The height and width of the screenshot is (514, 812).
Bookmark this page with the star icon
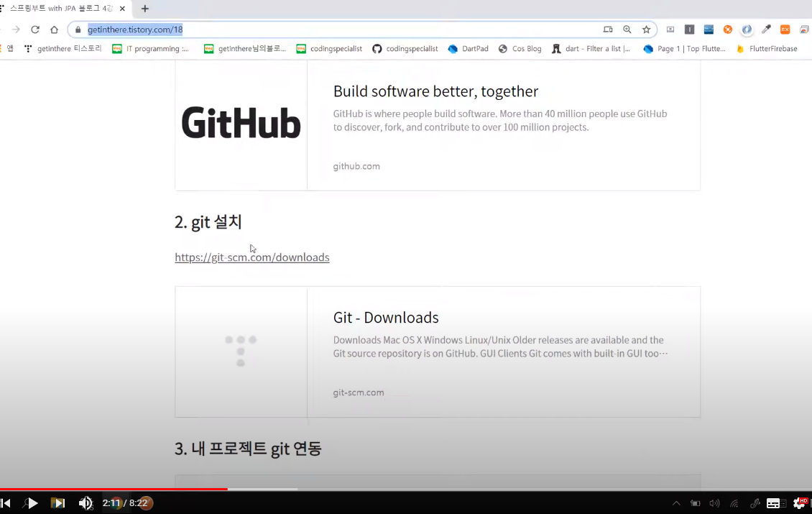(646, 29)
